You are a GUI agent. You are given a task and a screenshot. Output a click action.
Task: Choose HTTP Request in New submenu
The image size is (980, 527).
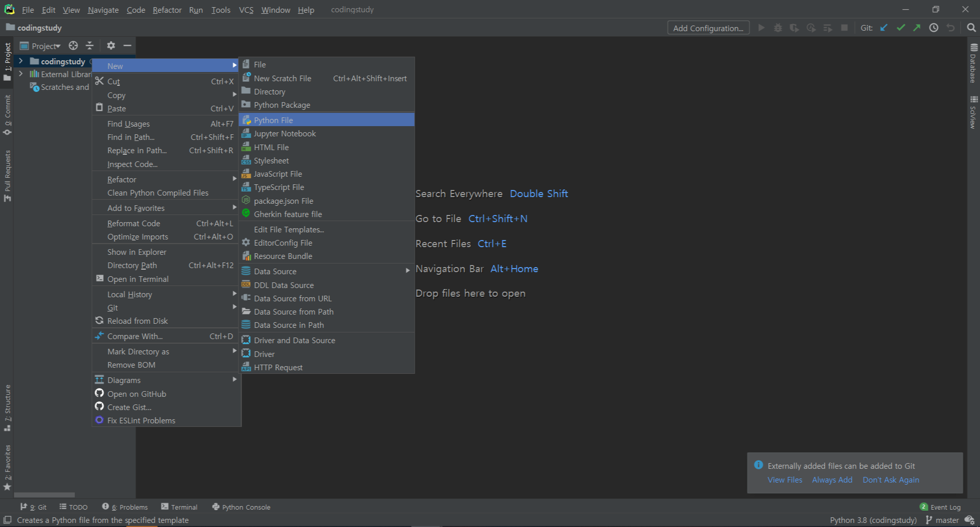(x=327, y=367)
